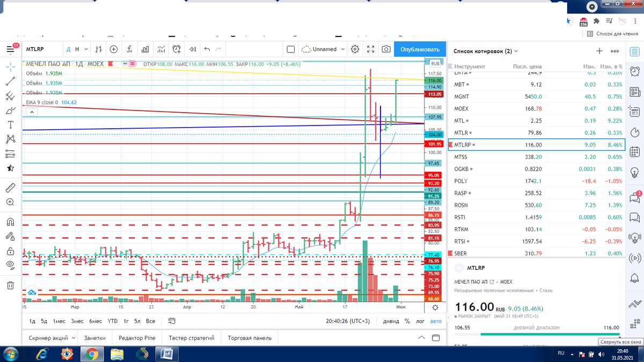Viewport: 644px width, 362px height.
Task: Start bar replay mode
Action: (x=193, y=49)
